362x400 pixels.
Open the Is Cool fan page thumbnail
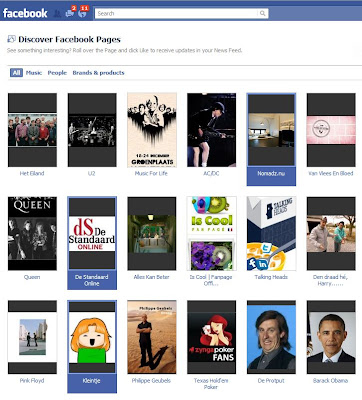point(212,233)
